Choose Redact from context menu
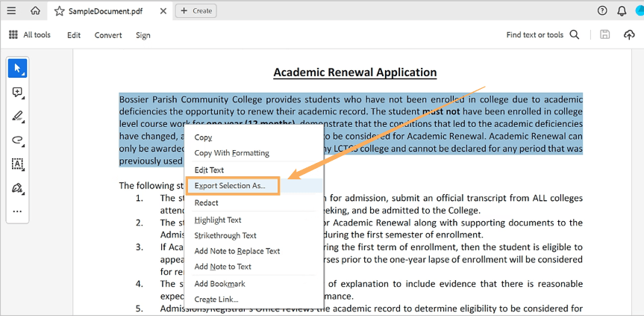The width and height of the screenshot is (644, 316). (254, 203)
